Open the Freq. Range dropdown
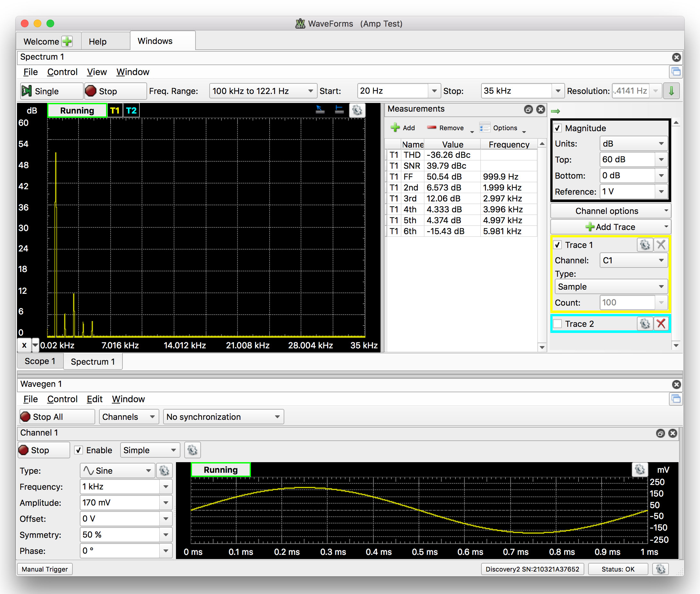Viewport: 700px width, 594px height. tap(263, 91)
